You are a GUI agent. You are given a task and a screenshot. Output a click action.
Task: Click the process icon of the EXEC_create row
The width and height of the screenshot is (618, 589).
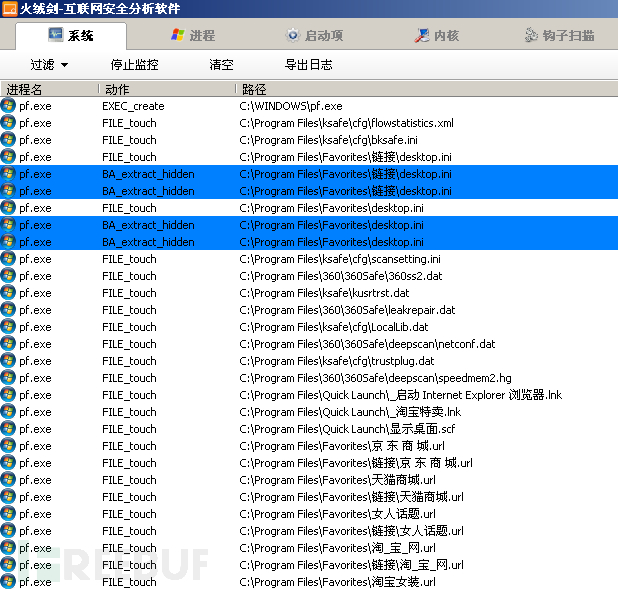tap(8, 106)
